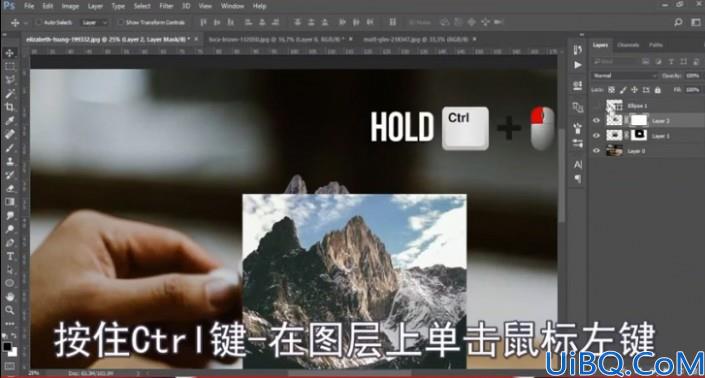Click the canvas vertical scrollbar

561,175
